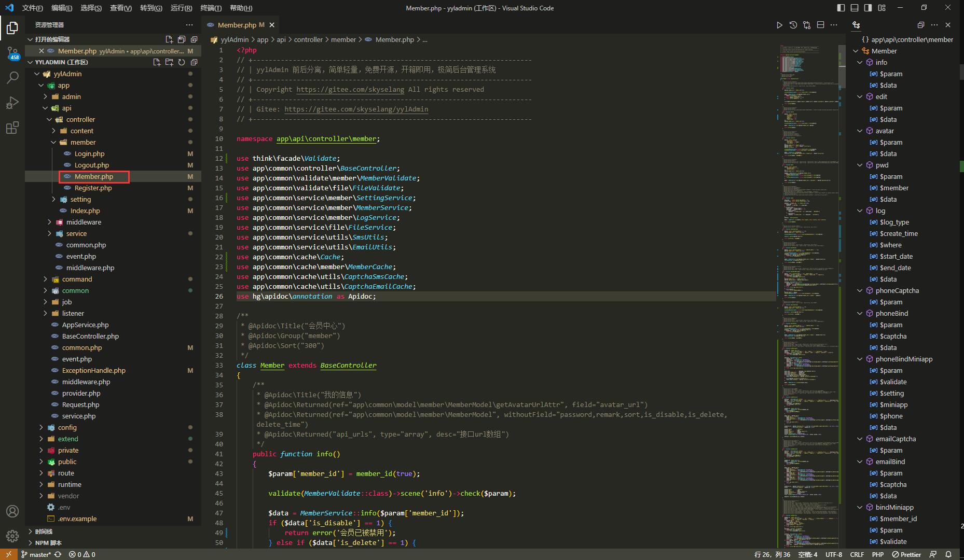964x560 pixels.
Task: Click the Accounts icon in activity bar
Action: click(12, 511)
